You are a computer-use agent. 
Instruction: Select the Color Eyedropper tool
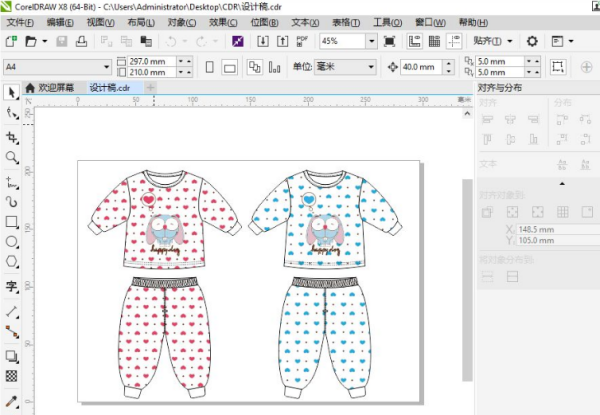[x=12, y=401]
